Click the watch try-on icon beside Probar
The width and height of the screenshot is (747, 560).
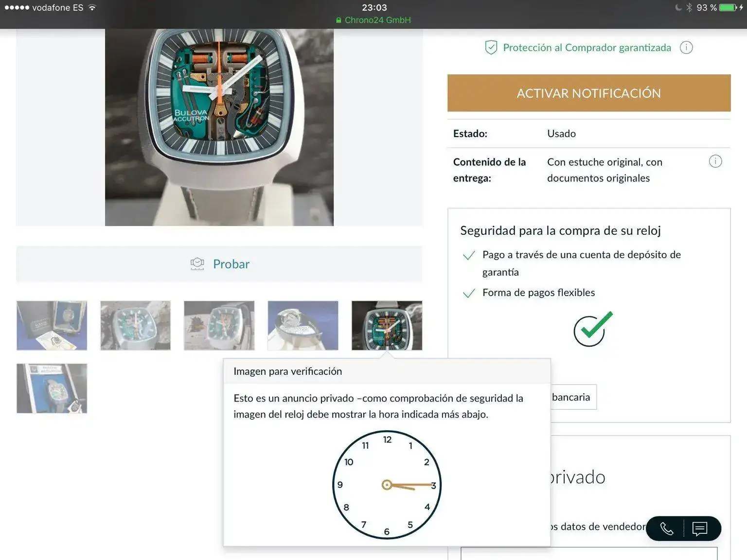(197, 264)
